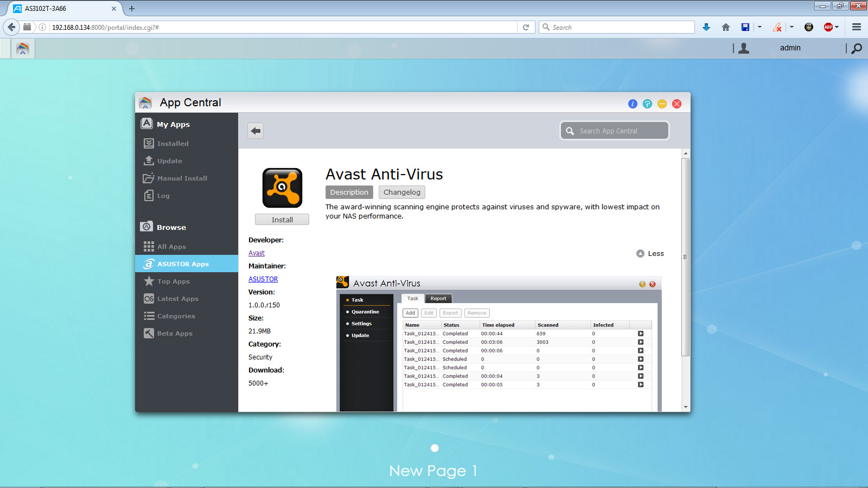Viewport: 868px width, 488px height.
Task: Click the scrollbar down arrow in App Central
Action: [x=686, y=407]
